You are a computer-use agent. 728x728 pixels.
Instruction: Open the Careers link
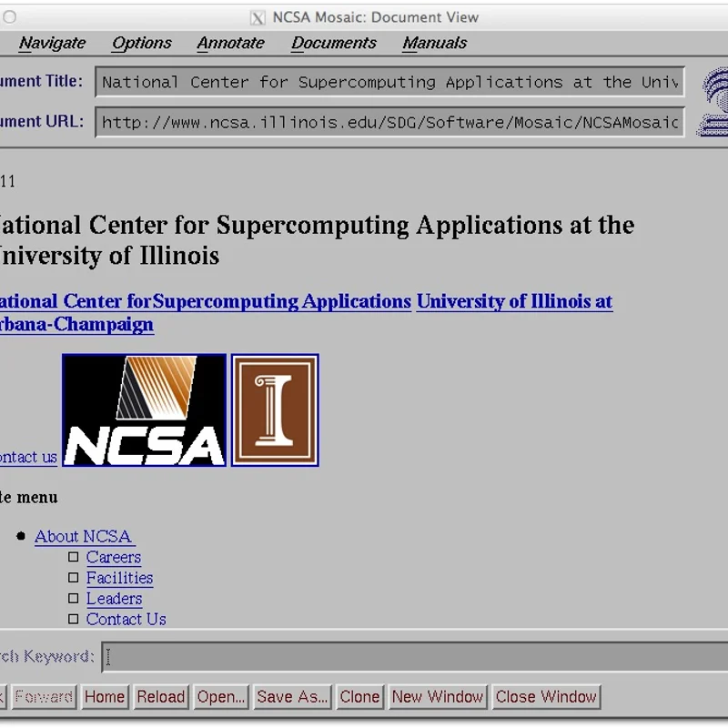pyautogui.click(x=113, y=557)
